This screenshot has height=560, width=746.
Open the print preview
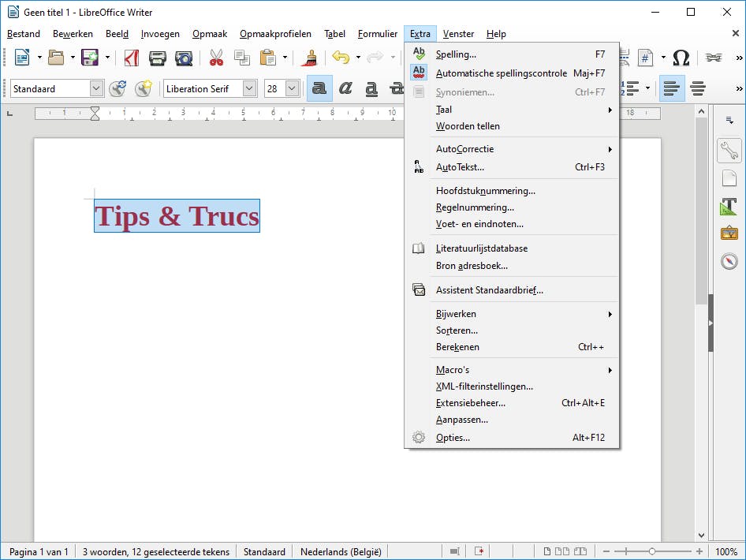(x=184, y=58)
